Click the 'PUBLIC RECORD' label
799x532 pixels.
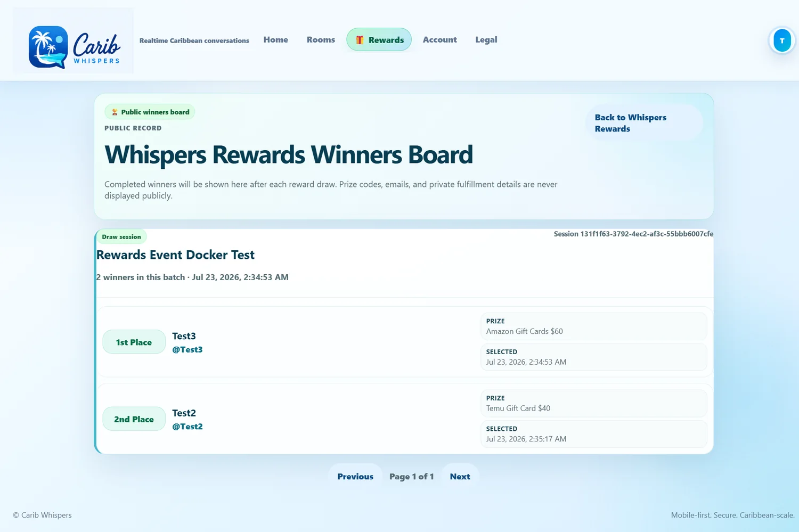pyautogui.click(x=133, y=128)
